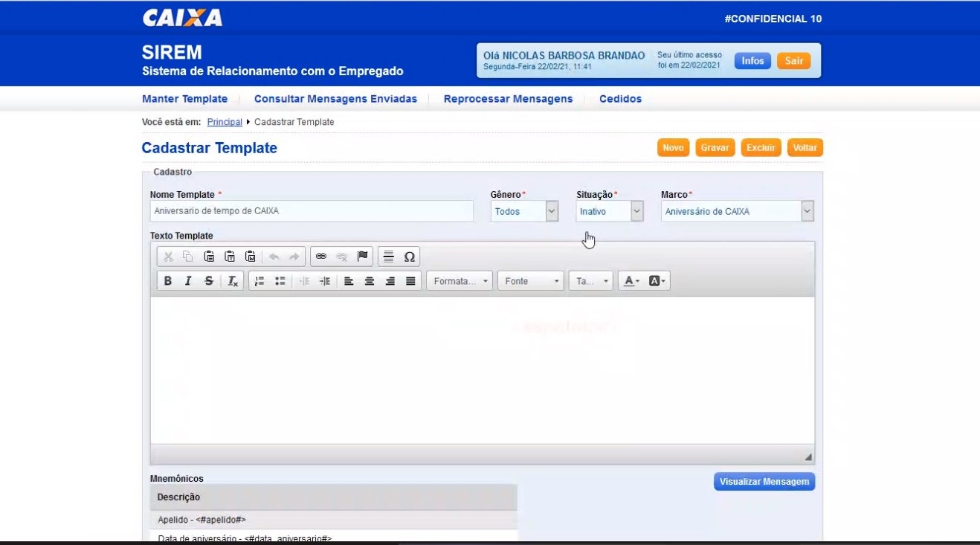Open the font size (Ta...) dropdown
This screenshot has width=980, height=545.
[x=591, y=281]
